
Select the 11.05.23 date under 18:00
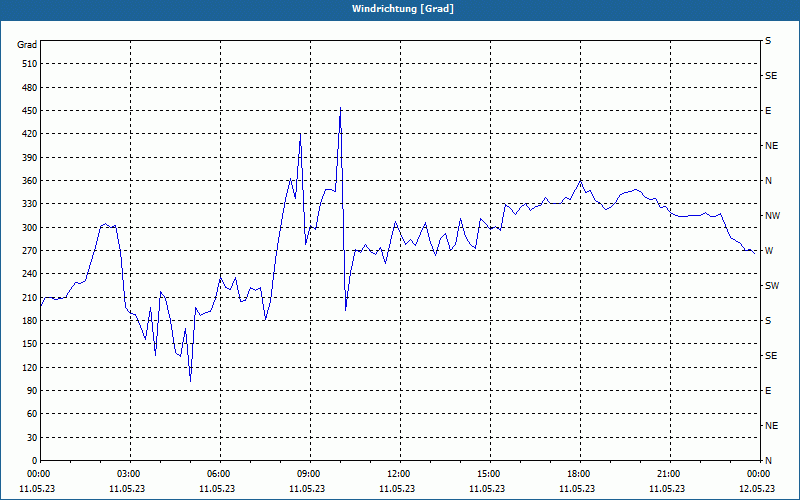[x=578, y=488]
